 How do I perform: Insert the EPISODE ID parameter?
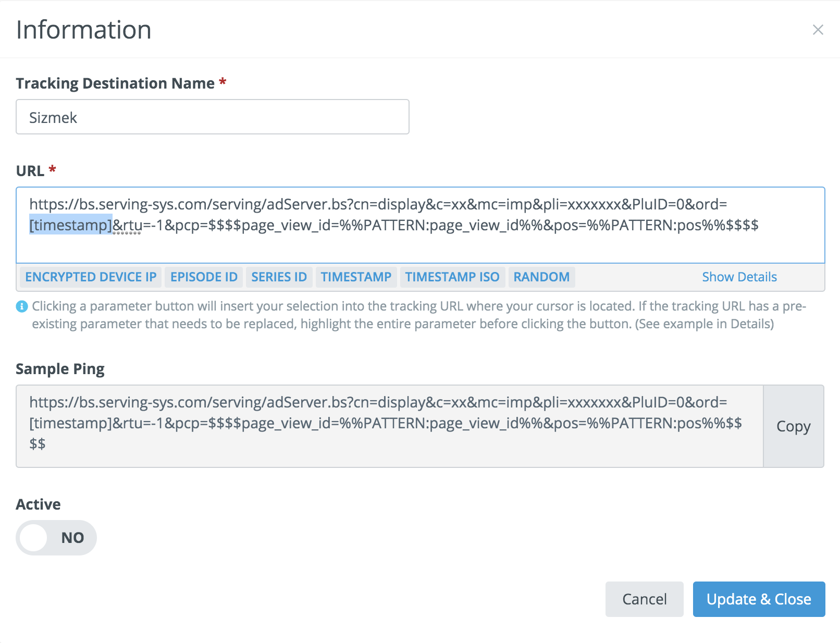(204, 277)
